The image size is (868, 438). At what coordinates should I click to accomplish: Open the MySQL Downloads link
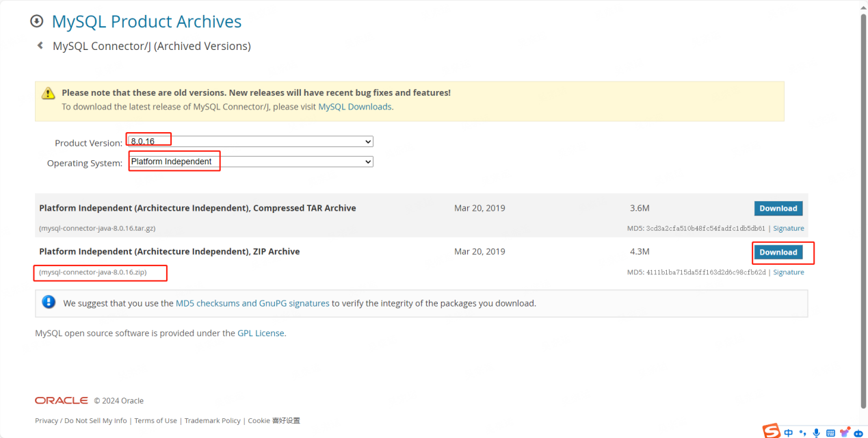coord(355,107)
